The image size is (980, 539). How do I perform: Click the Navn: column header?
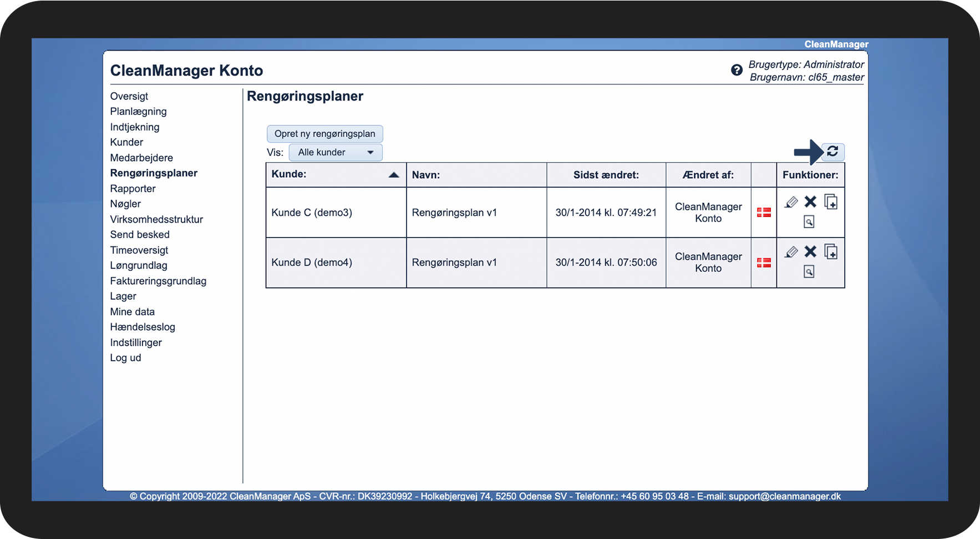click(x=476, y=175)
